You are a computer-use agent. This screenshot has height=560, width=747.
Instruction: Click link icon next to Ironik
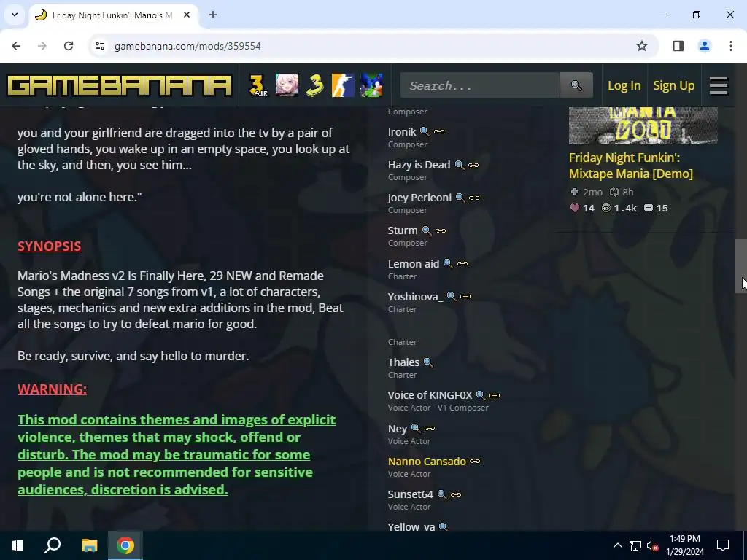439,132
